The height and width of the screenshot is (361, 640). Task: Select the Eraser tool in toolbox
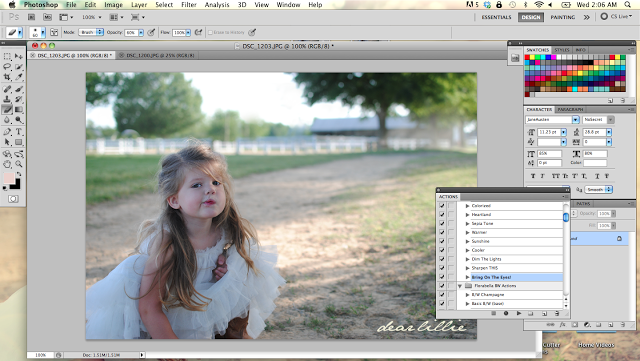click(7, 109)
